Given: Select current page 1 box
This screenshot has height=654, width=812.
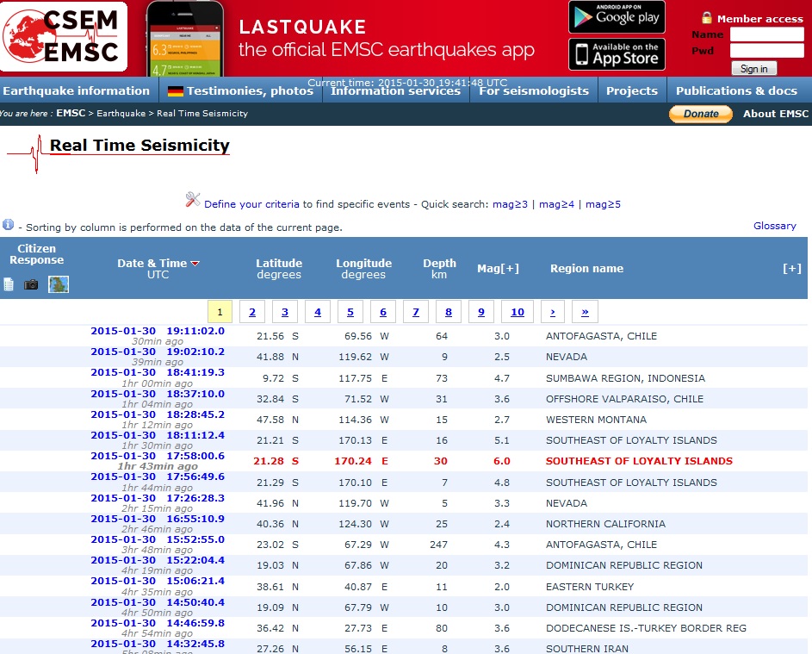Looking at the screenshot, I should pos(220,312).
